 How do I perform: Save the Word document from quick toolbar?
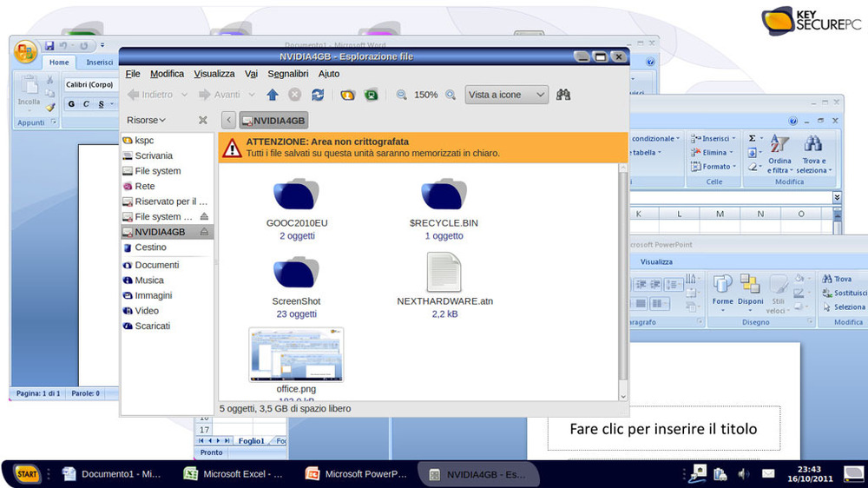pyautogui.click(x=49, y=45)
